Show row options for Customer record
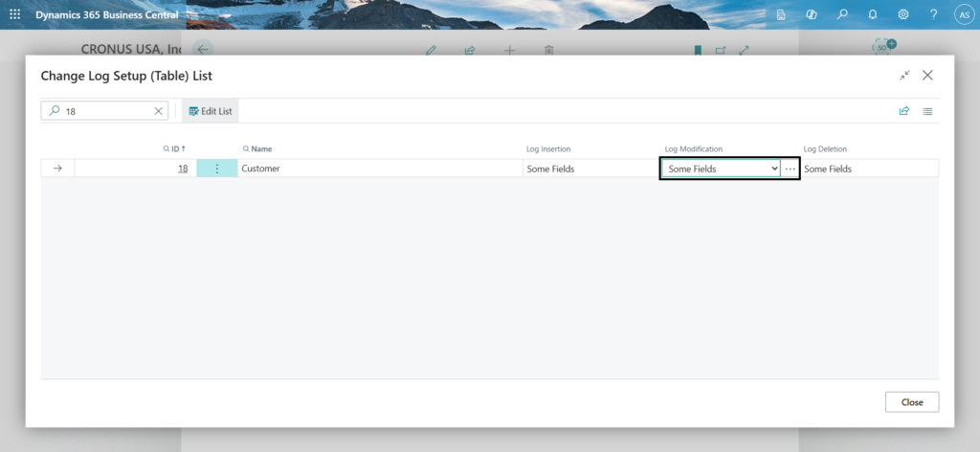980x452 pixels. pyautogui.click(x=217, y=169)
